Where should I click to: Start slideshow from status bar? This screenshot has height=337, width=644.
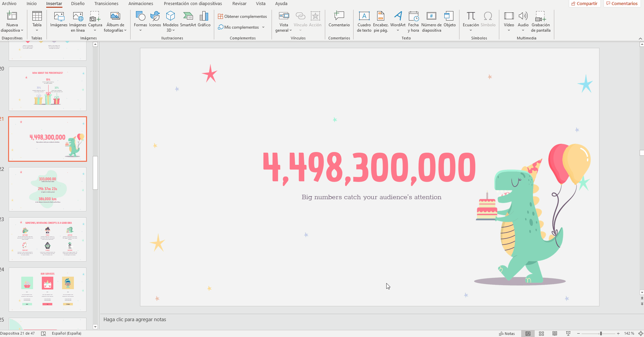pos(568,333)
